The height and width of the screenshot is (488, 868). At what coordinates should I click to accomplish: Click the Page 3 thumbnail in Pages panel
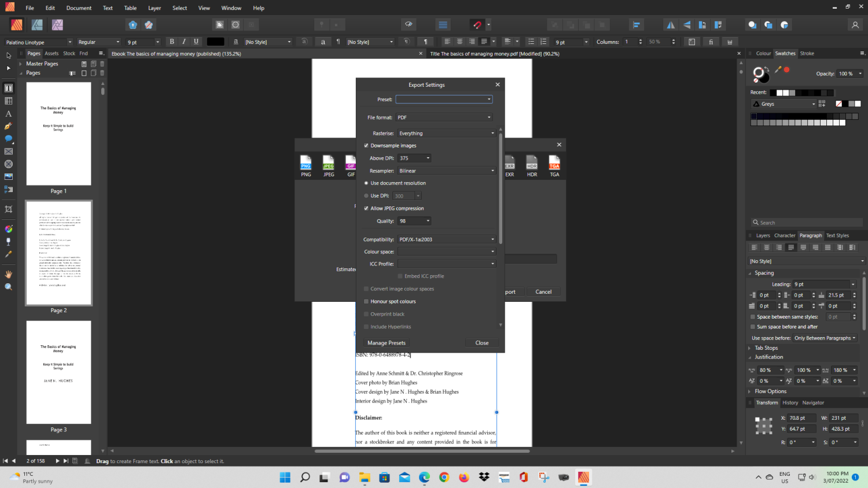[58, 372]
